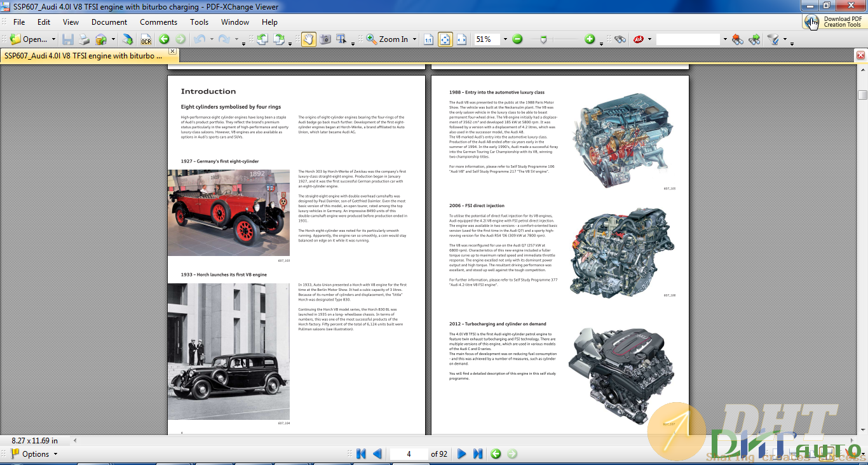This screenshot has width=868, height=465.
Task: Select the SSP607_Audi document tab
Action: tap(84, 56)
